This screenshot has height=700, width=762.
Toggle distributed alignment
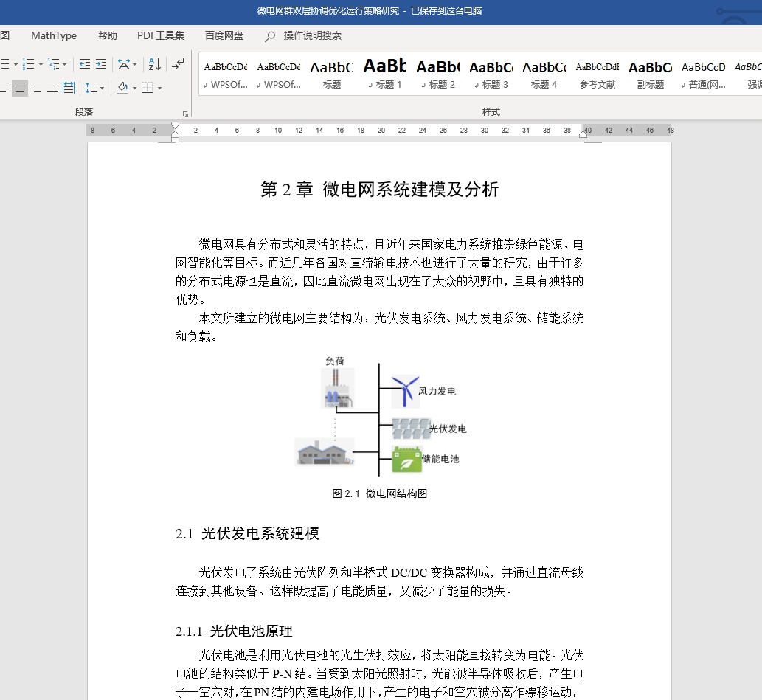pyautogui.click(x=69, y=88)
